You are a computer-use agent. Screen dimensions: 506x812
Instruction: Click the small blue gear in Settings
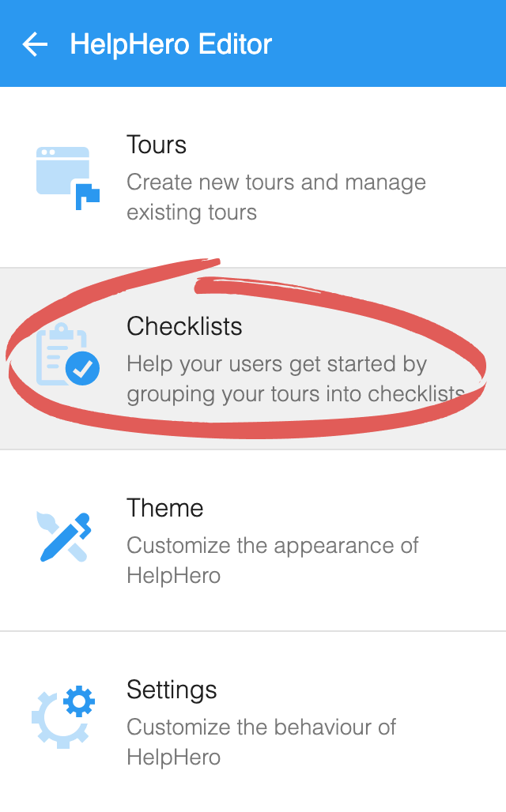(x=79, y=701)
